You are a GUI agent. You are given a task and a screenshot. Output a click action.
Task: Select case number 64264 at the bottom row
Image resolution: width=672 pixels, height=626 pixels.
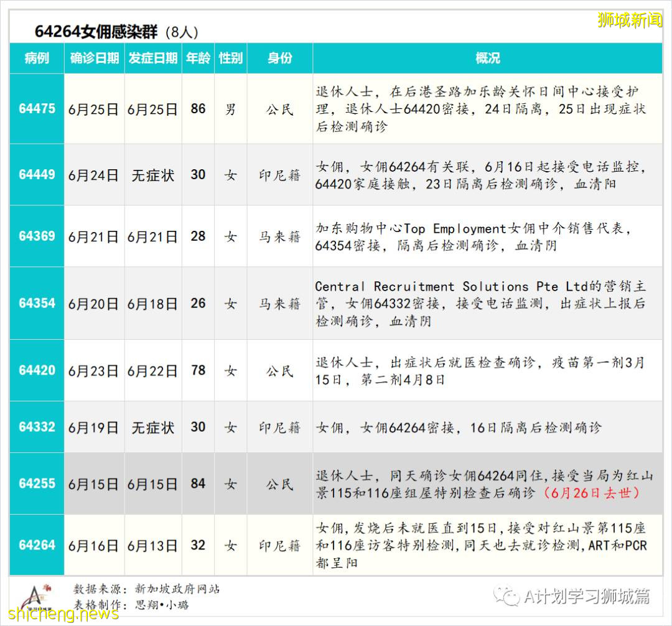coord(36,544)
